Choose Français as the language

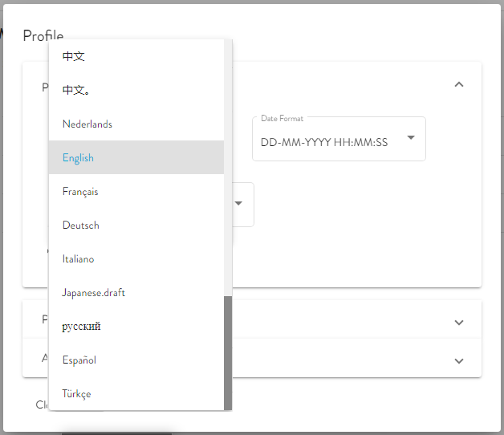click(x=80, y=192)
